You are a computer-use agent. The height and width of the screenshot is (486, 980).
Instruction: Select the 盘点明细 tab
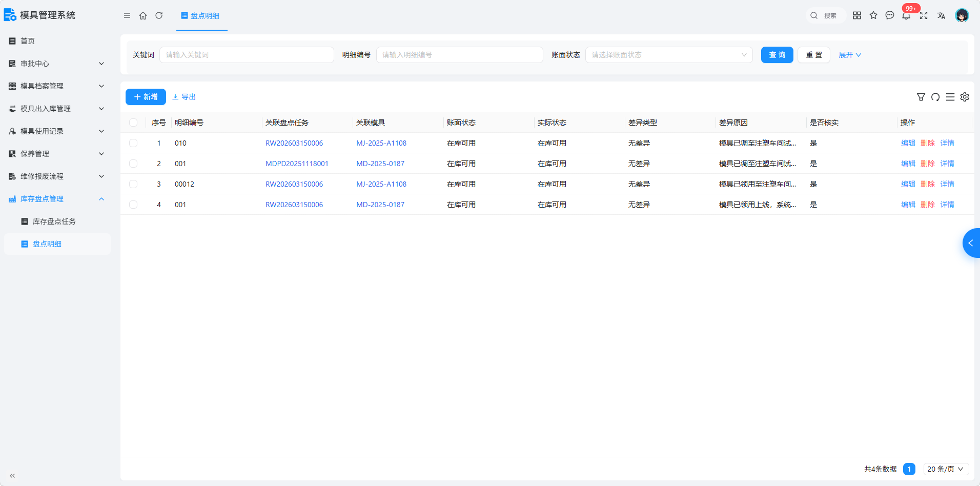(201, 16)
